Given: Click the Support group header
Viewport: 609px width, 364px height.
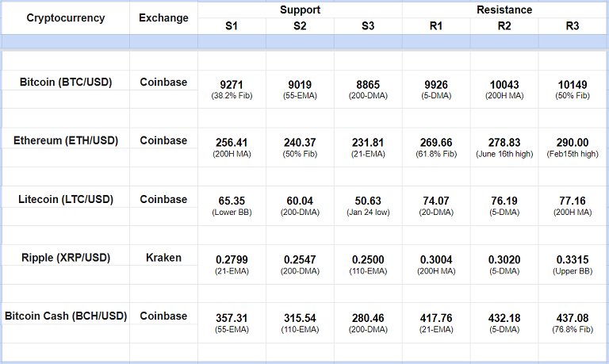Looking at the screenshot, I should point(300,10).
